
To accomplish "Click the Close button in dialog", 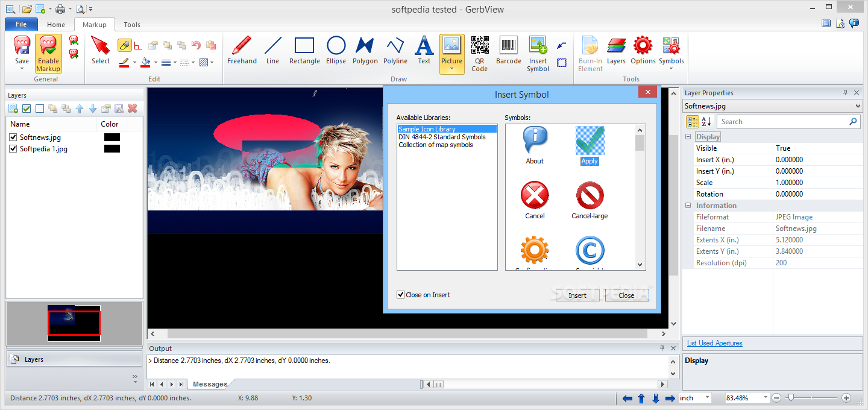I will point(627,295).
